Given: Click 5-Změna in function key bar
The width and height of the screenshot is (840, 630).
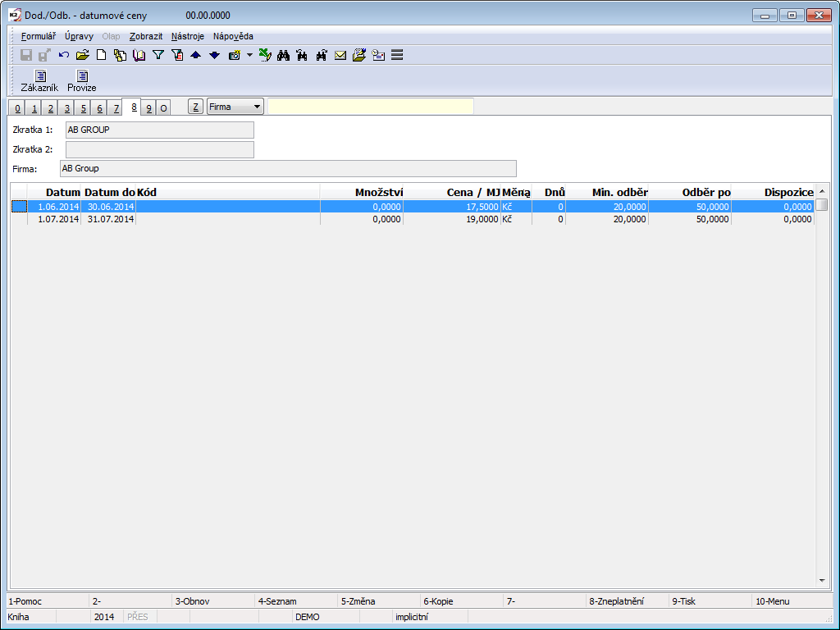Looking at the screenshot, I should pos(380,601).
